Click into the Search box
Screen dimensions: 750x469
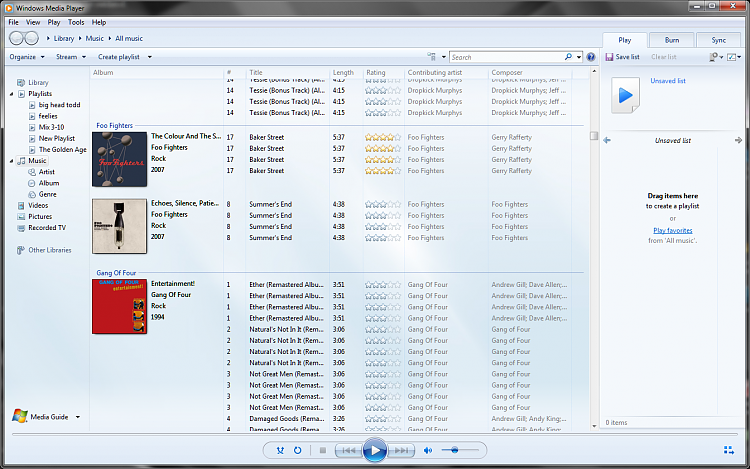(506, 57)
